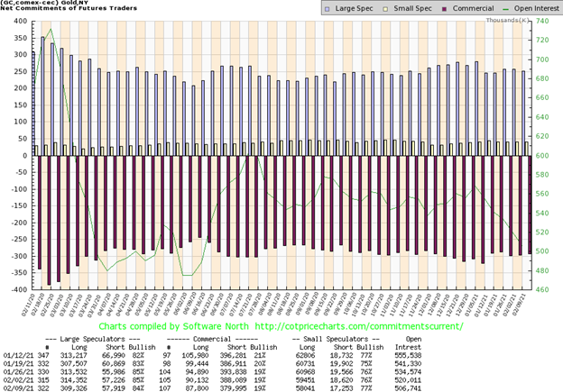Viewport: 563px width, 392px height.
Task: Click the Commercial legend swatch
Action: click(444, 9)
